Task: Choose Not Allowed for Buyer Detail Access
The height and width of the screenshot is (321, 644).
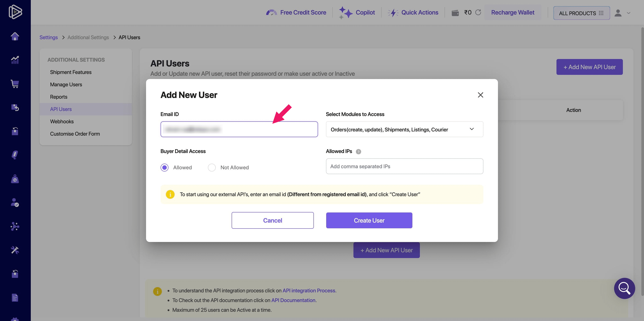Action: tap(212, 167)
